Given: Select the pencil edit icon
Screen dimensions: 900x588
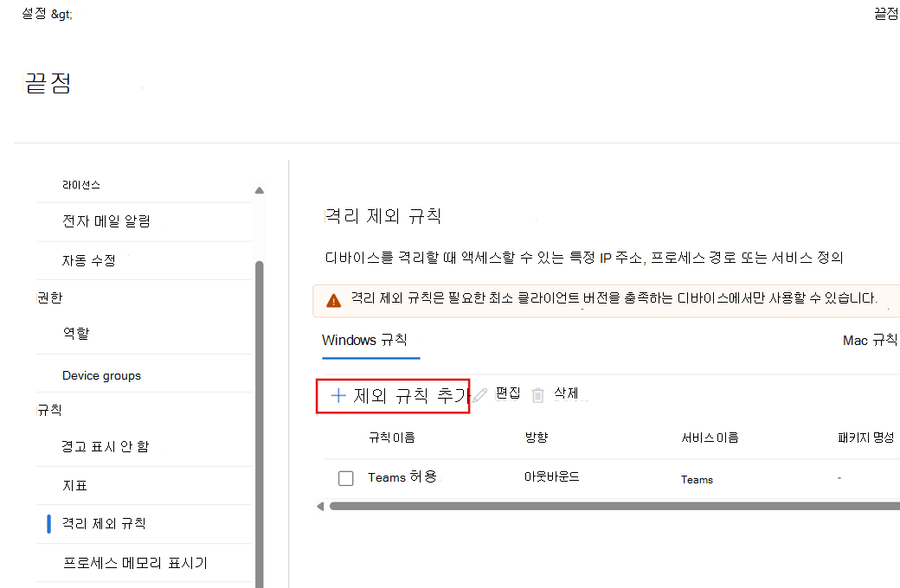Looking at the screenshot, I should (x=480, y=394).
